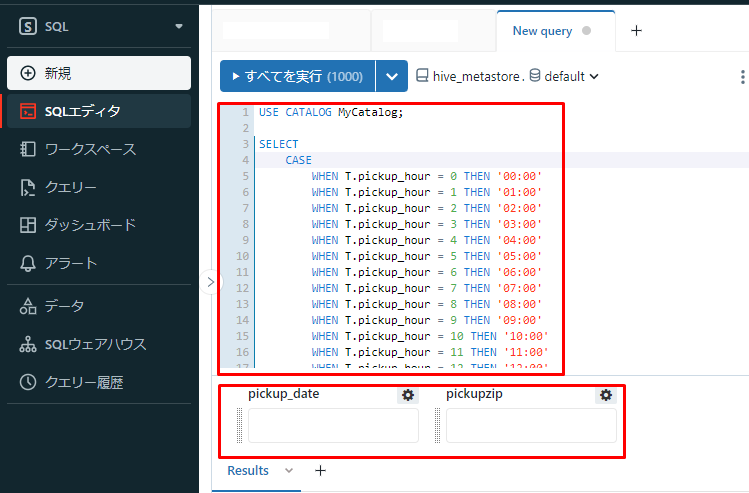Open pickupzip parameter settings gear
The width and height of the screenshot is (749, 493).
click(606, 395)
